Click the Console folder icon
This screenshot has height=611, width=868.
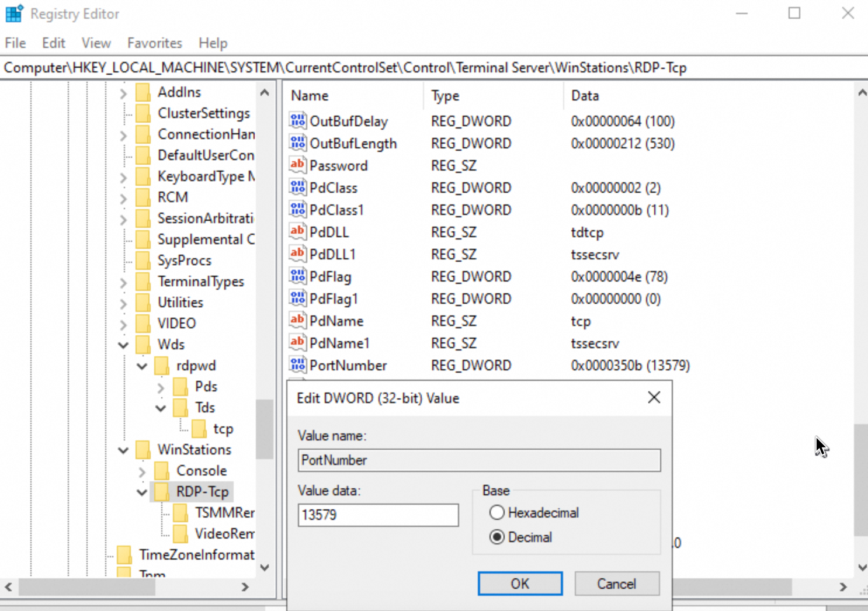click(x=162, y=470)
